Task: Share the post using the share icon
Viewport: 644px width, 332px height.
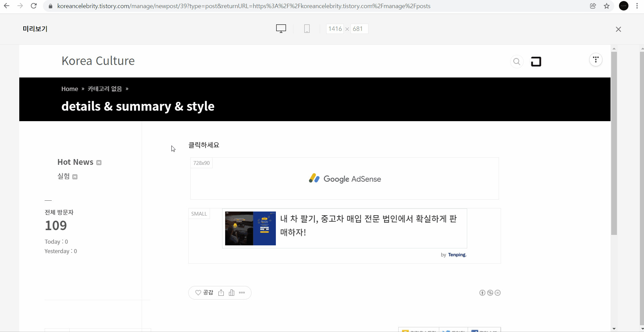Action: (x=221, y=293)
